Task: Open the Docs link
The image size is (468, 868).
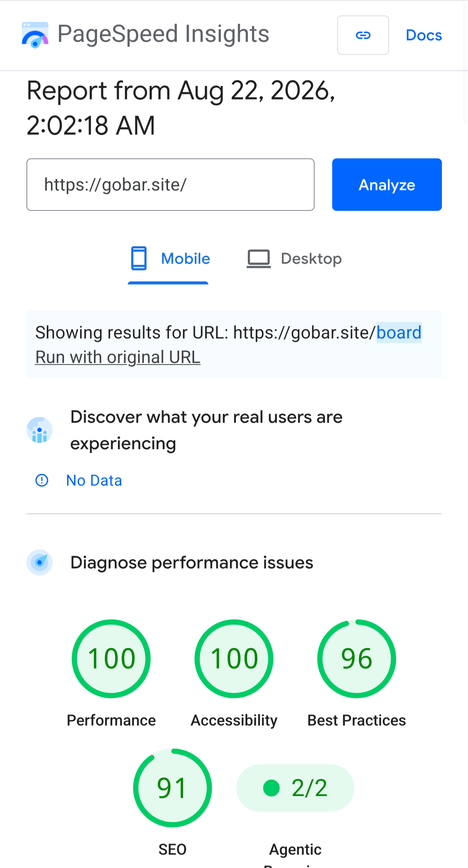Action: 424,35
